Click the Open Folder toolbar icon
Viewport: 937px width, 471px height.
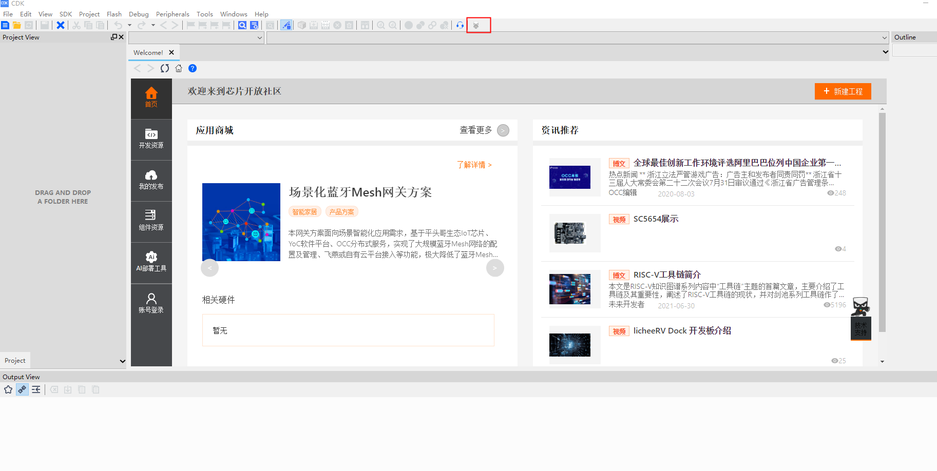point(17,25)
